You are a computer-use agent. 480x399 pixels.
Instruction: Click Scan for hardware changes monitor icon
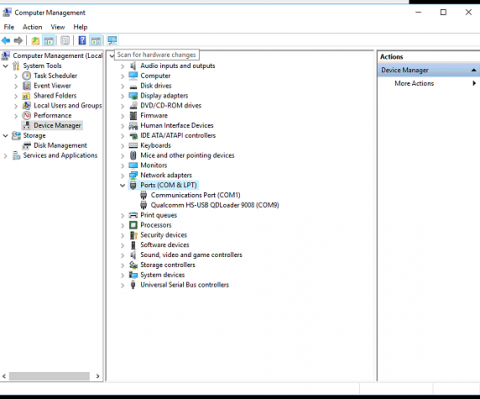point(112,41)
